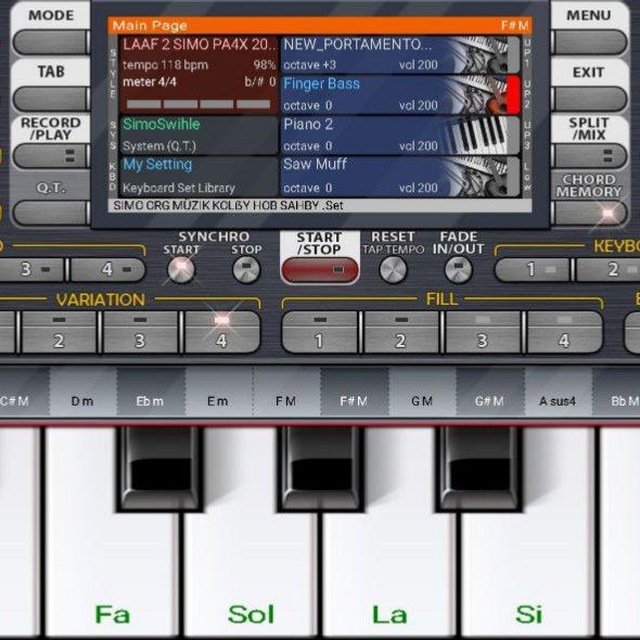Select the Piano 2 upper 3 sound
Screen dimensions: 640x640
394,135
